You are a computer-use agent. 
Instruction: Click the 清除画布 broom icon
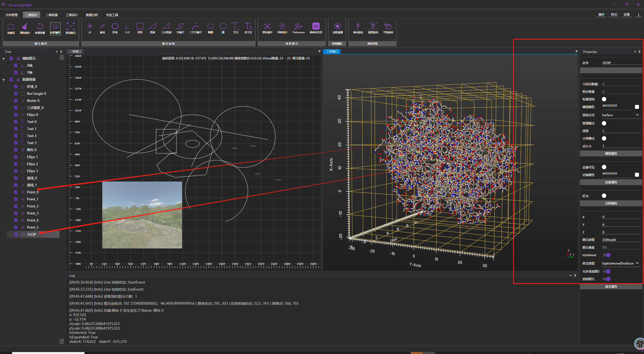25,27
